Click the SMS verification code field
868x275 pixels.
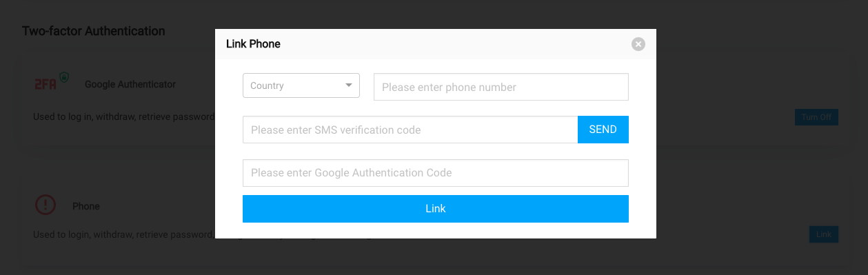(410, 130)
